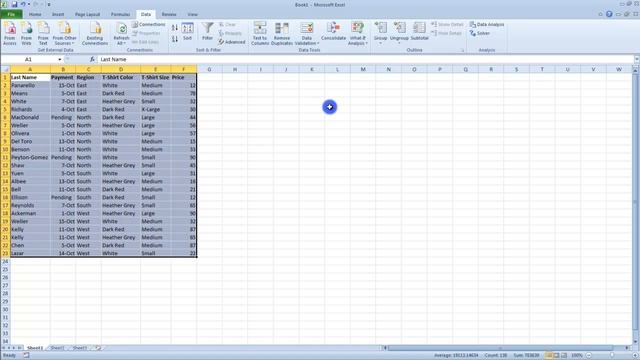Screen dimensions: 640x360
Task: Undo last action in Quick Access Toolbar
Action: [x=23, y=4]
